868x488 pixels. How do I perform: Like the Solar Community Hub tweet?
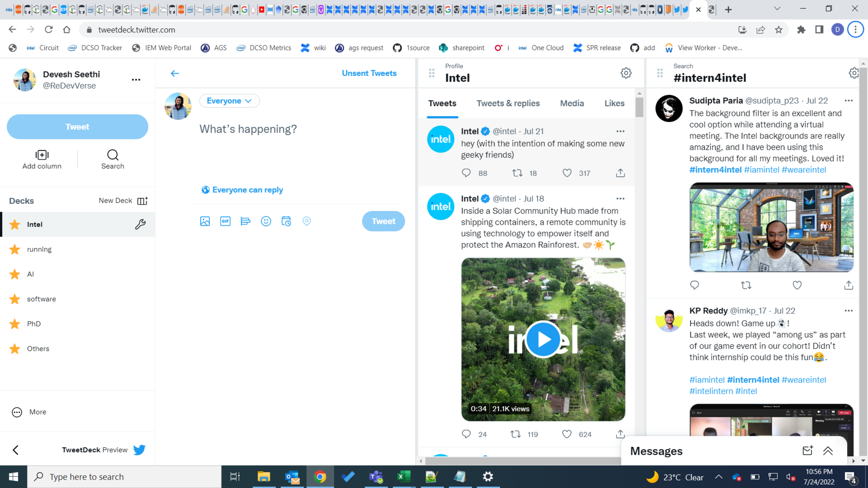point(567,434)
